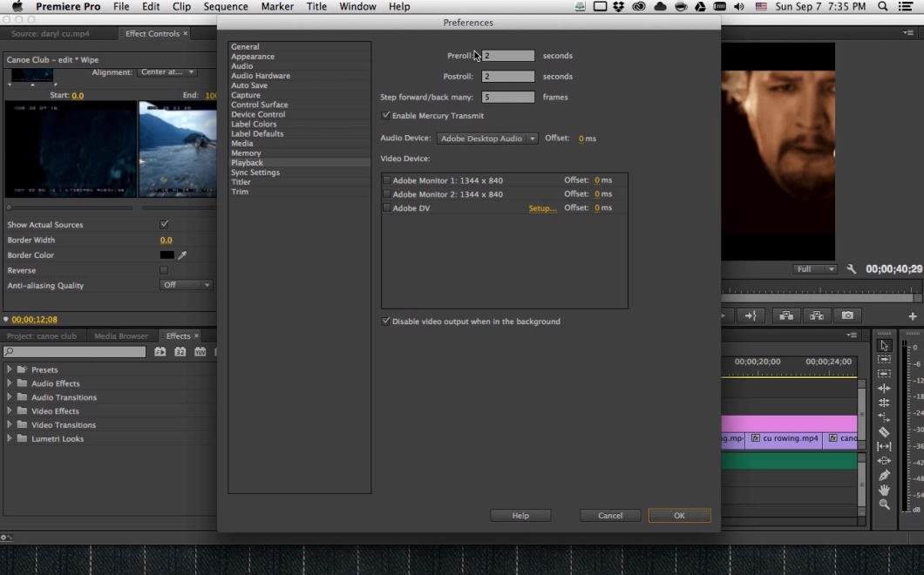Open the Marker menu
Viewport: 924px width, 575px height.
[x=277, y=6]
